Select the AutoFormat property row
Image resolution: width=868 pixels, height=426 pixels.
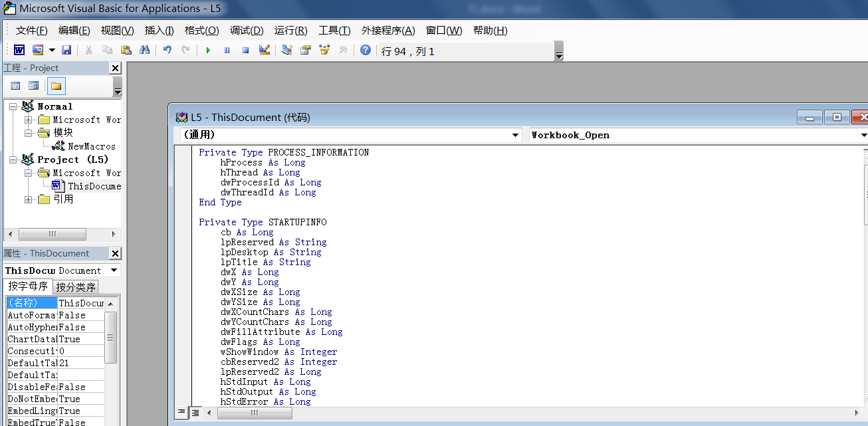pyautogui.click(x=56, y=315)
